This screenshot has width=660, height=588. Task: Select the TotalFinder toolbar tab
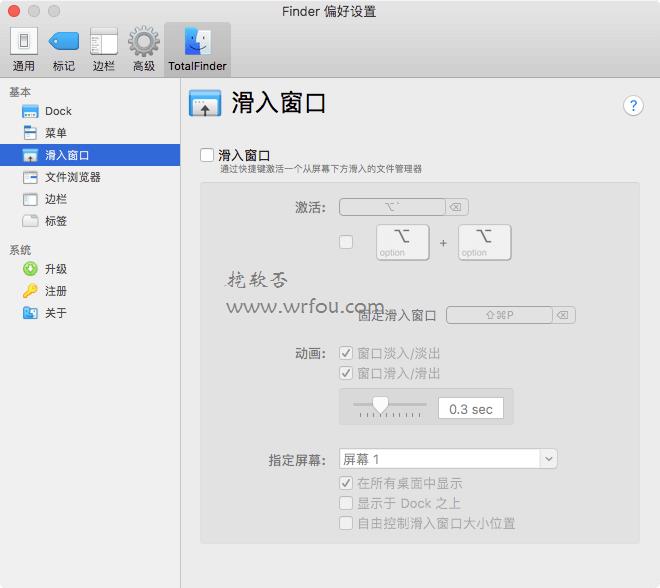tap(197, 50)
